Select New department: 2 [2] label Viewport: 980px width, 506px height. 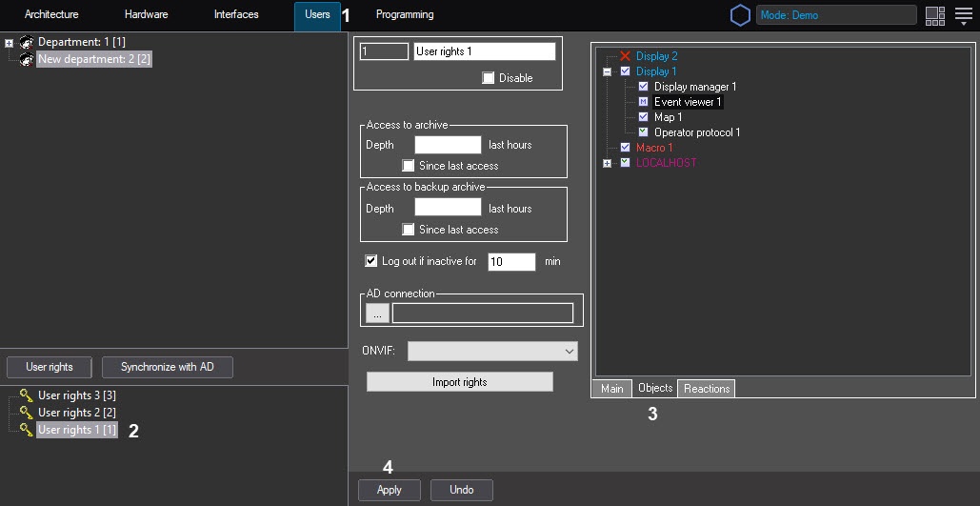pos(93,59)
